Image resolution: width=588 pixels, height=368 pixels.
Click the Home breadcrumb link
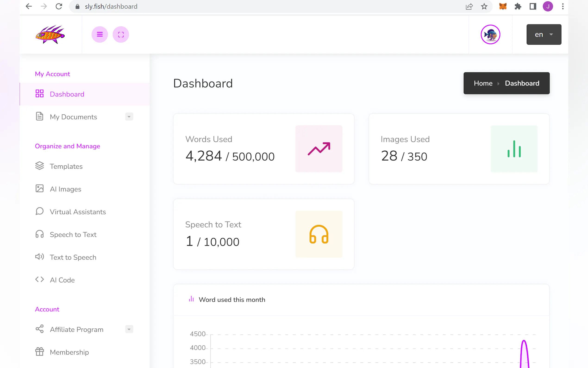click(x=483, y=83)
